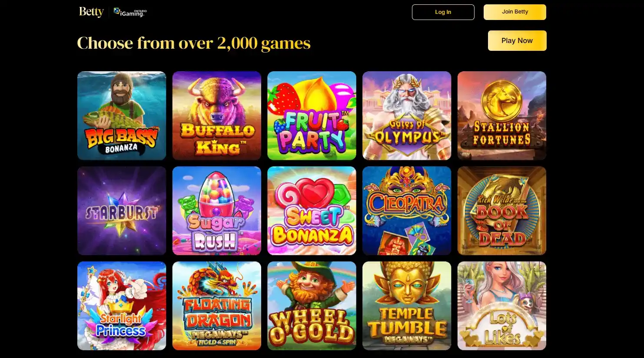Click the iGaming Ontario logo
644x358 pixels.
pos(130,12)
